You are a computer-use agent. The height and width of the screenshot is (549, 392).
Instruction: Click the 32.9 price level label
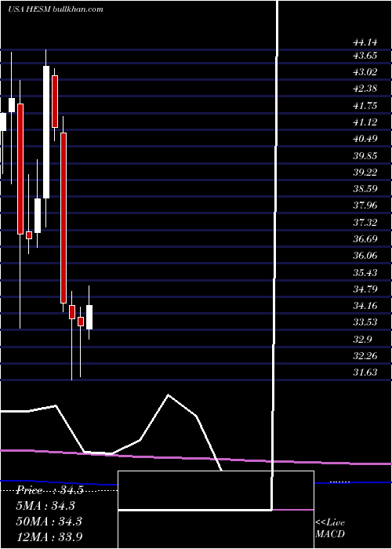(x=362, y=339)
